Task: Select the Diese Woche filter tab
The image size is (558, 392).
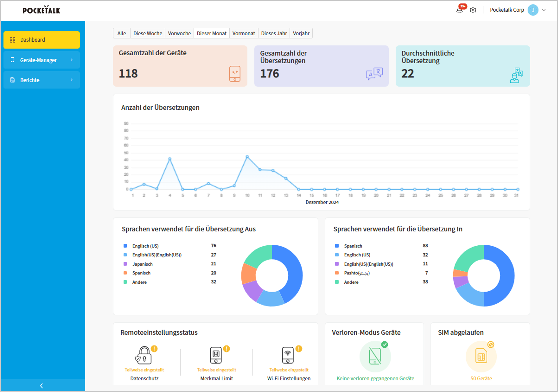Action: coord(148,33)
